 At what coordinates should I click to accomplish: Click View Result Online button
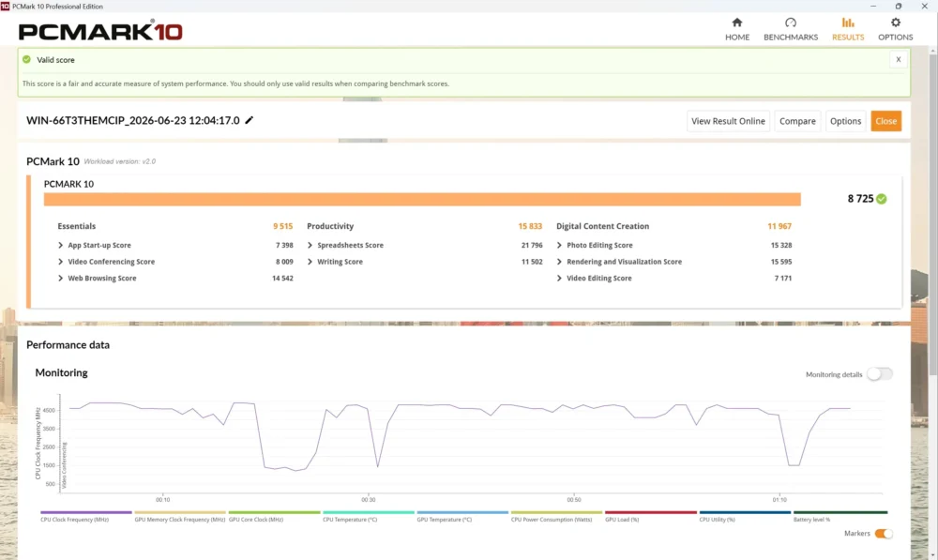pos(728,121)
